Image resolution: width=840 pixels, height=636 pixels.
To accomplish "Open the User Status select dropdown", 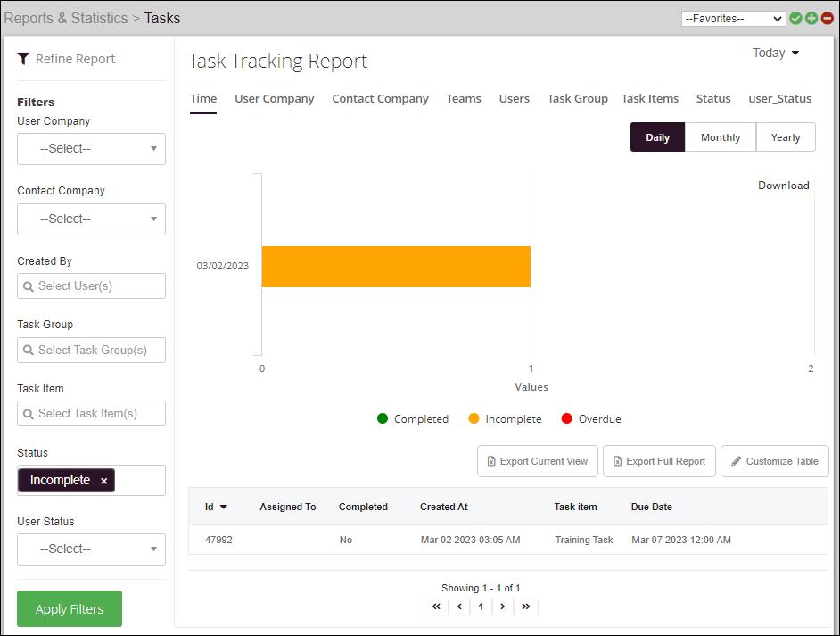I will tap(91, 549).
